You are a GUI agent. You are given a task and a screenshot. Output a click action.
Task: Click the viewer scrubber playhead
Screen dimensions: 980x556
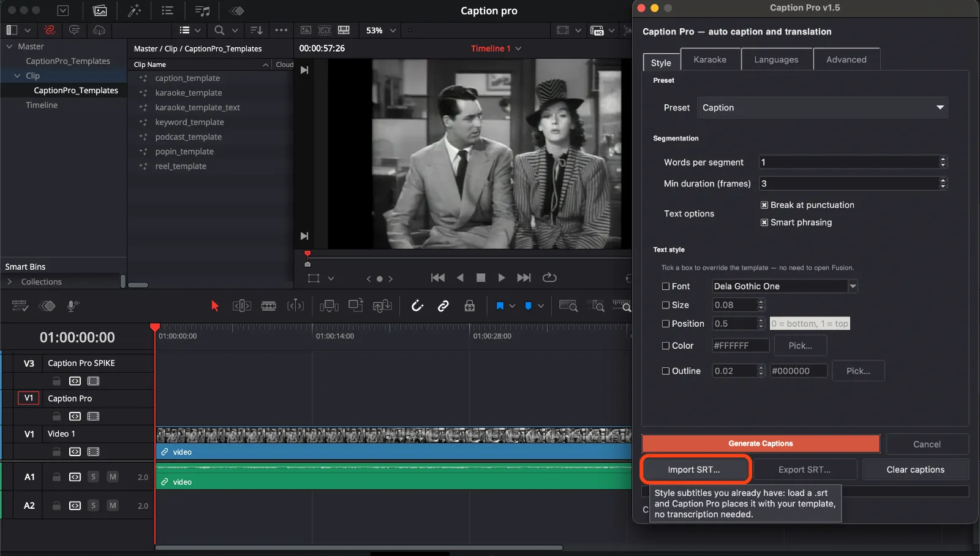click(307, 254)
